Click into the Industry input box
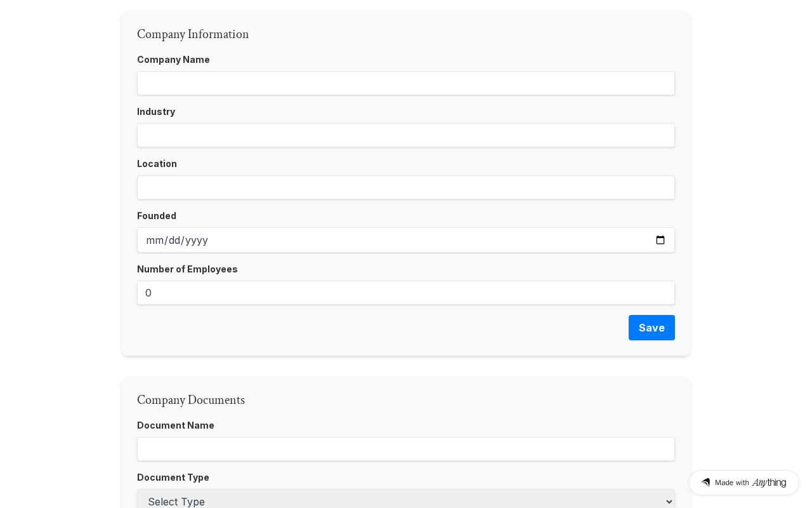 point(406,135)
